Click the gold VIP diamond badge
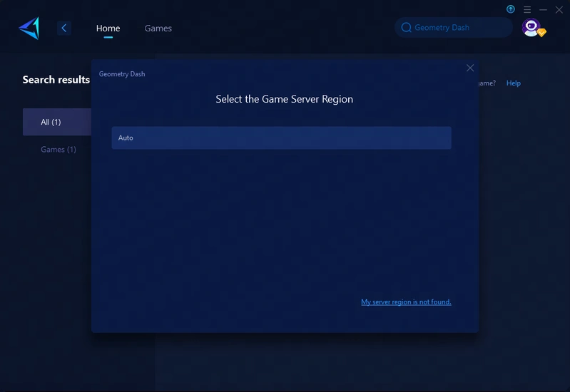The width and height of the screenshot is (570, 392). point(541,33)
